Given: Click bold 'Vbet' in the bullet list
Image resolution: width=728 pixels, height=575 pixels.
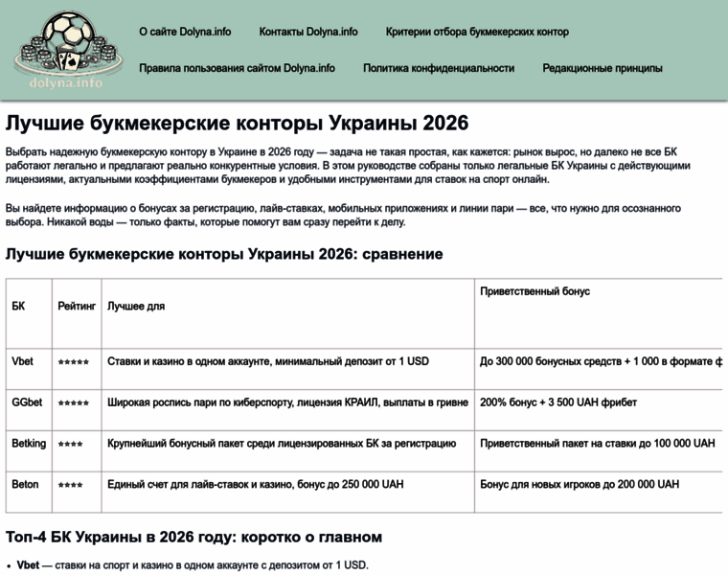Looking at the screenshot, I should point(28,565).
